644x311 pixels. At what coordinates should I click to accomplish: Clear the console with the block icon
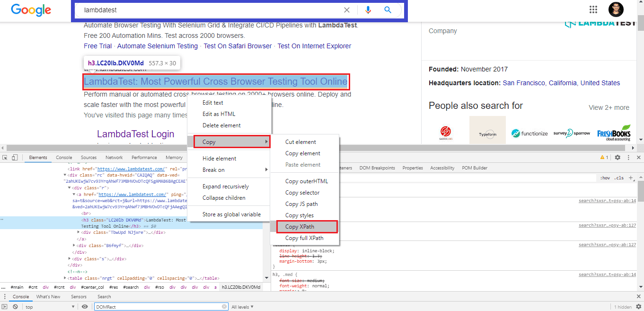15,307
